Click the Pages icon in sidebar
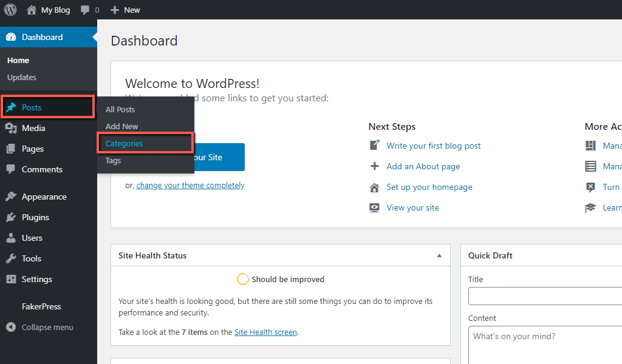Image resolution: width=622 pixels, height=364 pixels. click(x=11, y=149)
